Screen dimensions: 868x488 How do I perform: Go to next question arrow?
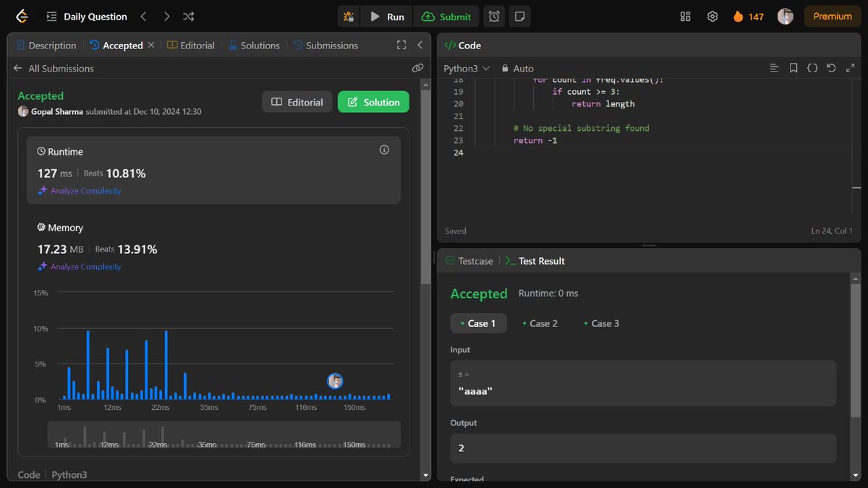pyautogui.click(x=166, y=16)
